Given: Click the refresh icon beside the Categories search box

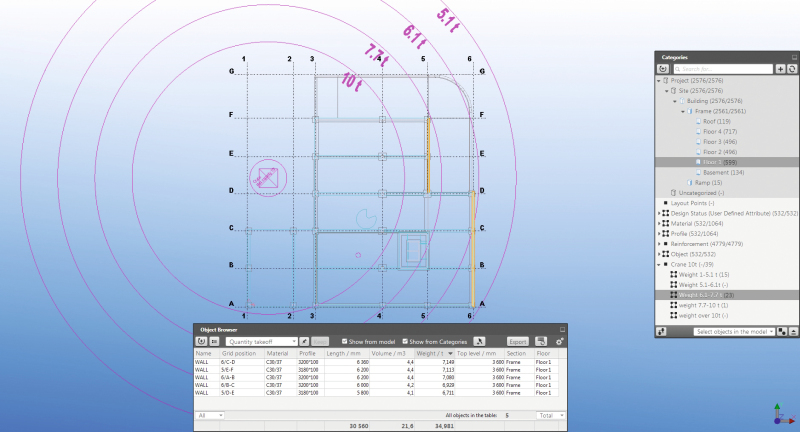Looking at the screenshot, I should click(792, 69).
